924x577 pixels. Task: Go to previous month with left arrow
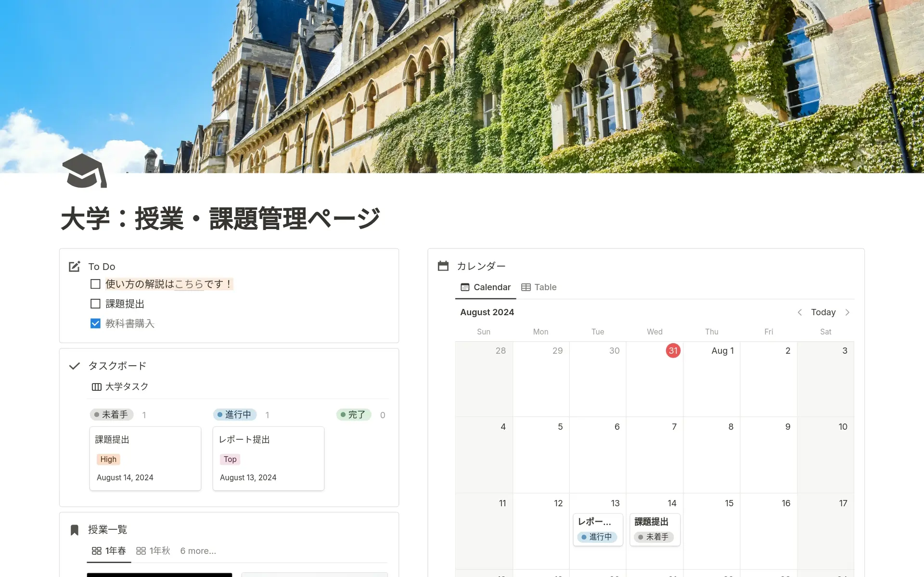(799, 312)
